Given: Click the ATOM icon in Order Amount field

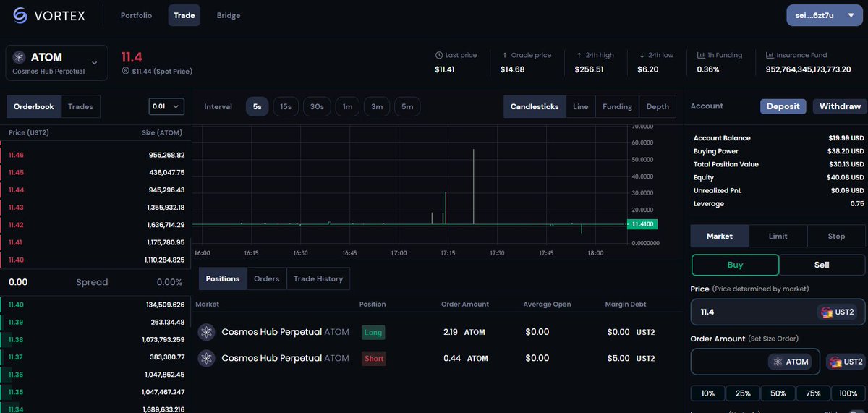Looking at the screenshot, I should pyautogui.click(x=778, y=362).
